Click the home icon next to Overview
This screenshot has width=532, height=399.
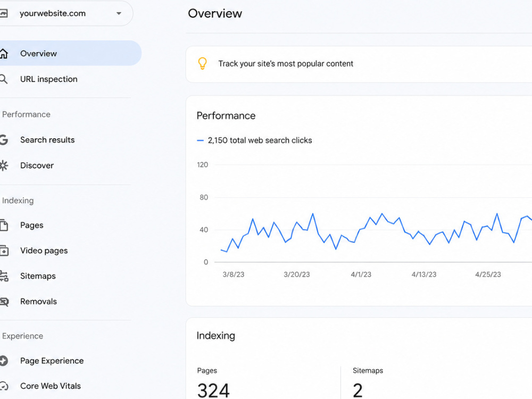(x=3, y=53)
